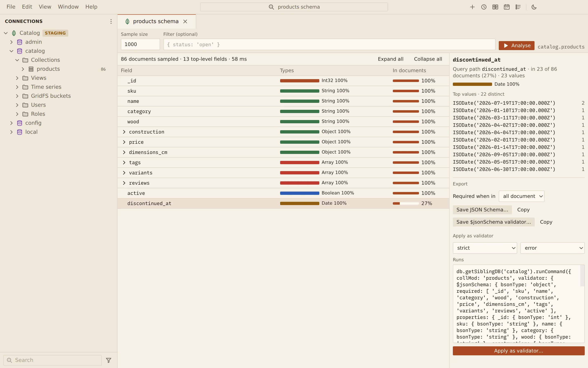Open the File menu
This screenshot has width=588, height=368.
click(11, 7)
